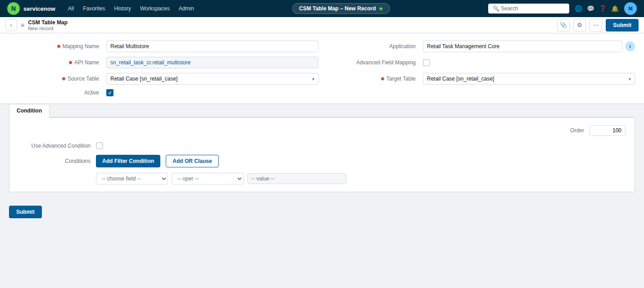Click the global Search box
Screen dimensions: 644x288
point(529,9)
